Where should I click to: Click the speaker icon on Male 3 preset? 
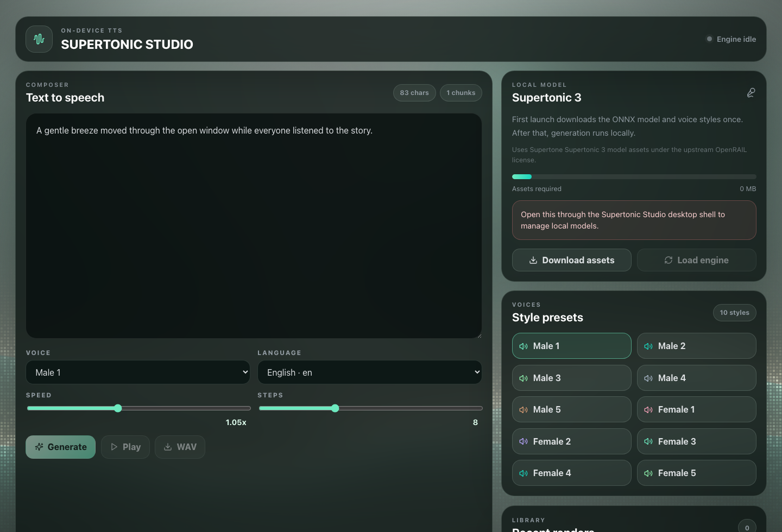(524, 378)
